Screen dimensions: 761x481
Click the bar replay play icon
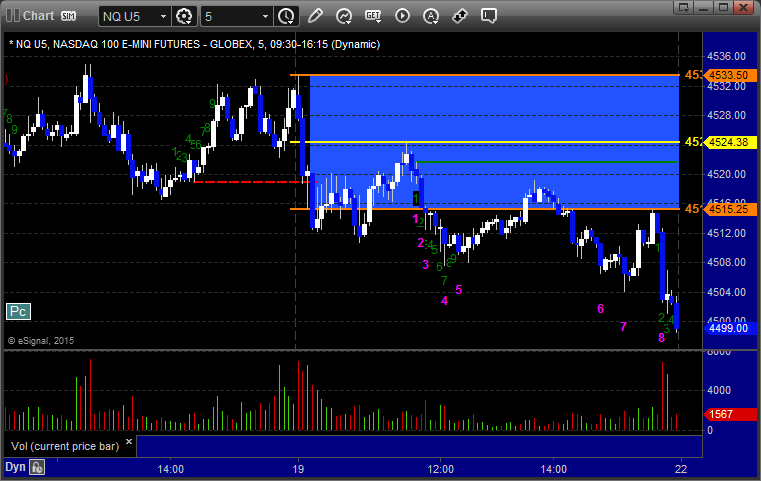pos(402,16)
